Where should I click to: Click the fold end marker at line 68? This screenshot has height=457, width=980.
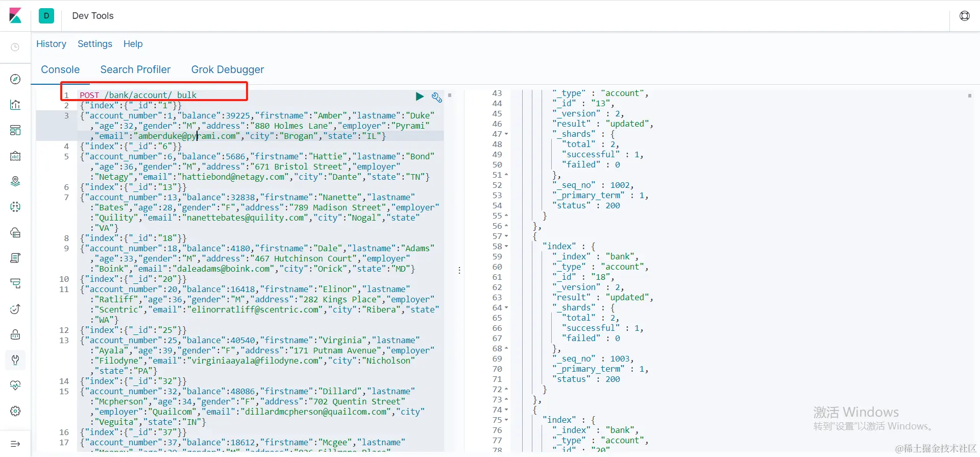(506, 348)
